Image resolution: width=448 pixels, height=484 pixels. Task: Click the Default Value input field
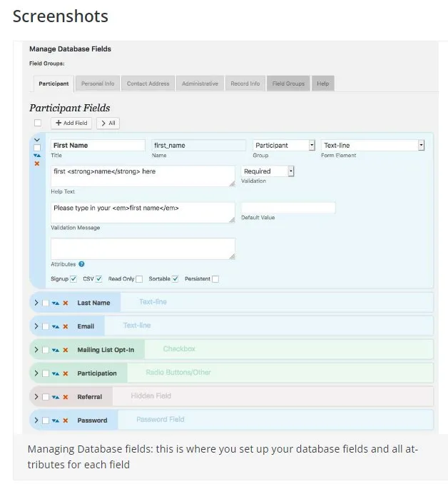pos(288,208)
